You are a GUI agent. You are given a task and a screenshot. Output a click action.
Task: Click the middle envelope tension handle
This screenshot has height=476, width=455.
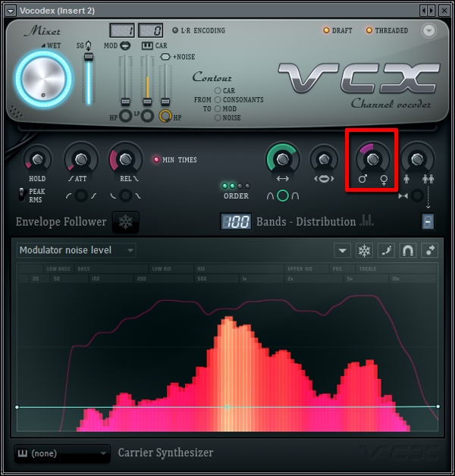[x=227, y=407]
